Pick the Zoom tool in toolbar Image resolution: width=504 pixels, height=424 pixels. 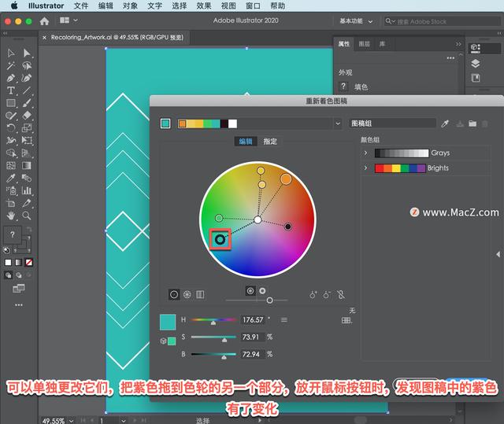tap(28, 215)
